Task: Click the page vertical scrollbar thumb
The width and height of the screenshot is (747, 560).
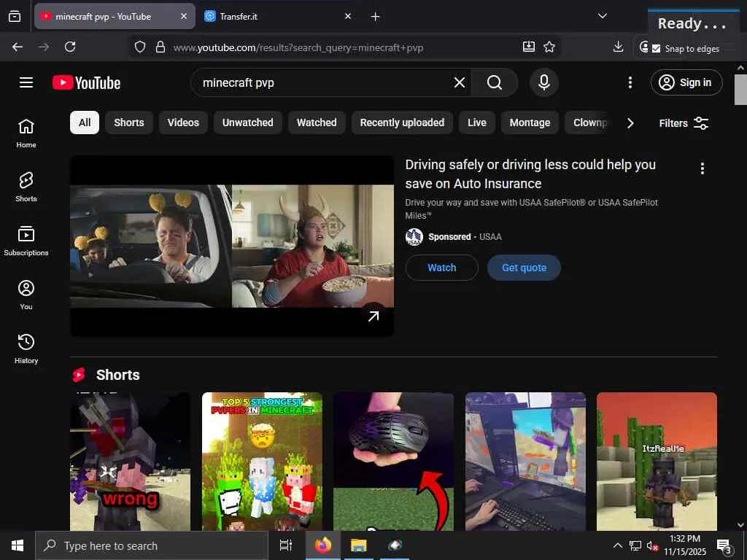Action: pos(740,90)
